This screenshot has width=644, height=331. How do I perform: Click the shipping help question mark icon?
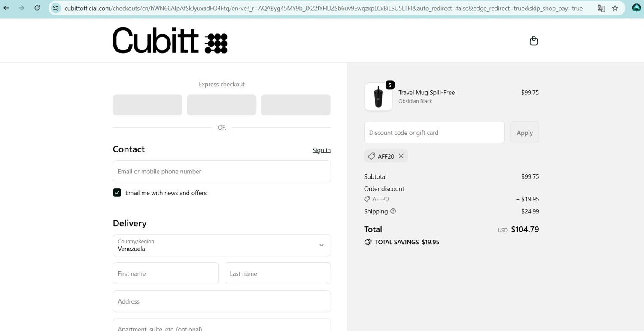point(393,211)
